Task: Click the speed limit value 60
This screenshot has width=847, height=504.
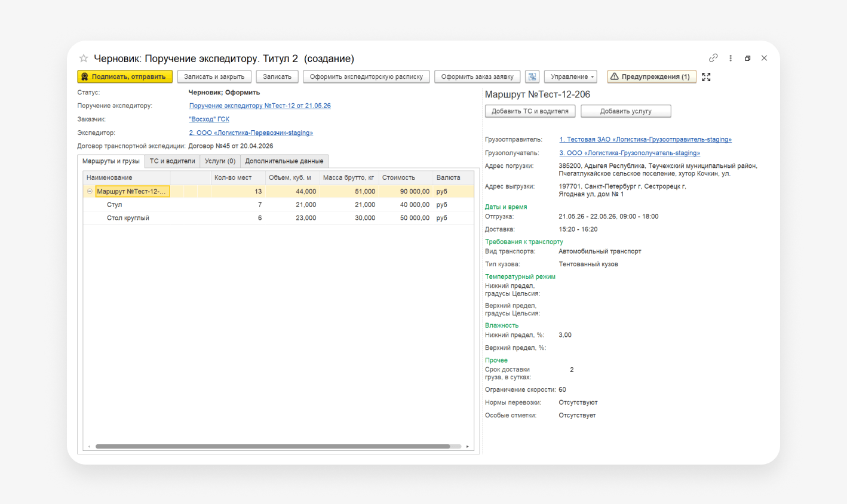Action: tap(562, 390)
